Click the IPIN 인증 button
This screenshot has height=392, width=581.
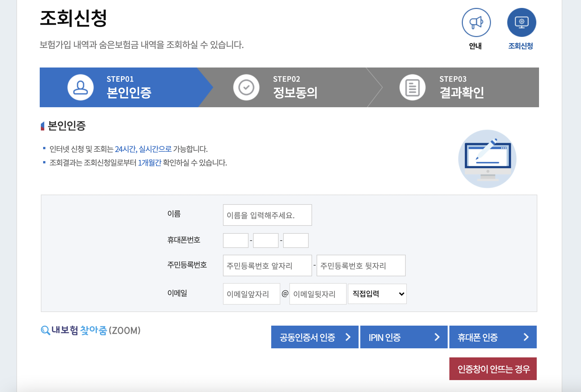[x=404, y=337]
